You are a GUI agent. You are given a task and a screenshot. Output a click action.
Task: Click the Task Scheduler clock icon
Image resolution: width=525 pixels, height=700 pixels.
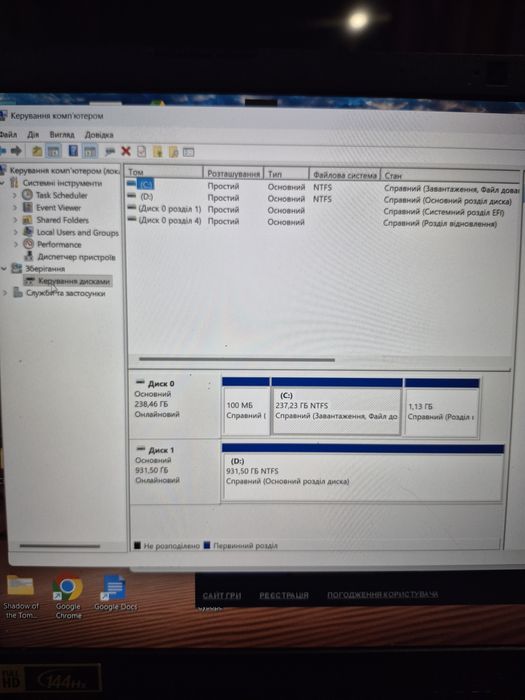coord(27,195)
